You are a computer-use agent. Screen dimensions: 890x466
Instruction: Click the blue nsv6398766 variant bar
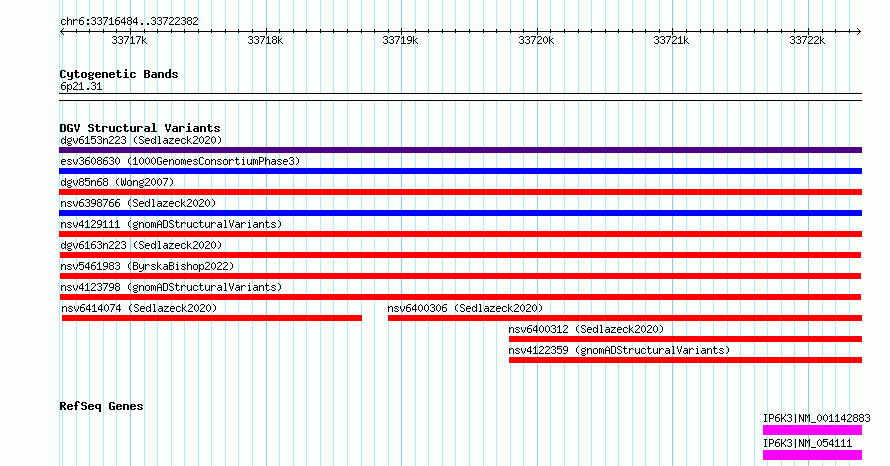point(460,213)
